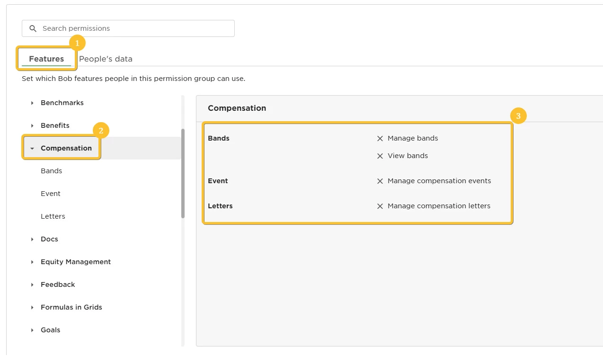This screenshot has width=603, height=364.
Task: Click the Manage bands permission text
Action: pos(413,138)
